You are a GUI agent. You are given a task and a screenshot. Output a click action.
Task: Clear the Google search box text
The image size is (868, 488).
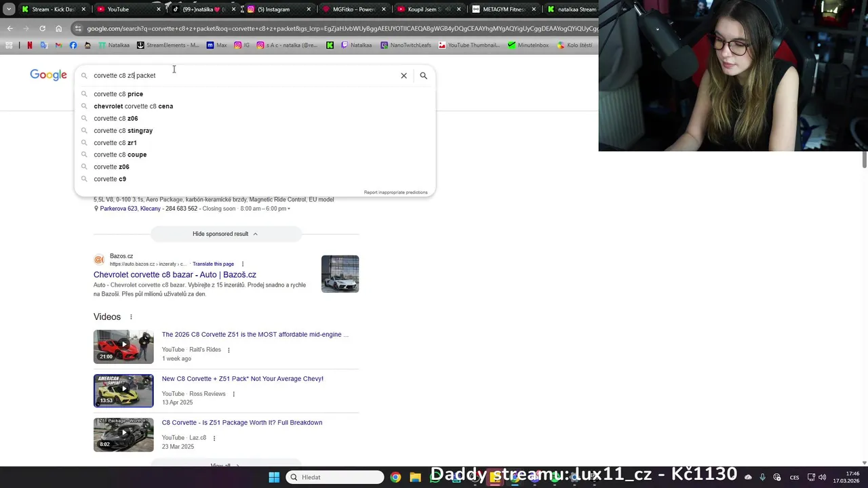pyautogui.click(x=403, y=75)
